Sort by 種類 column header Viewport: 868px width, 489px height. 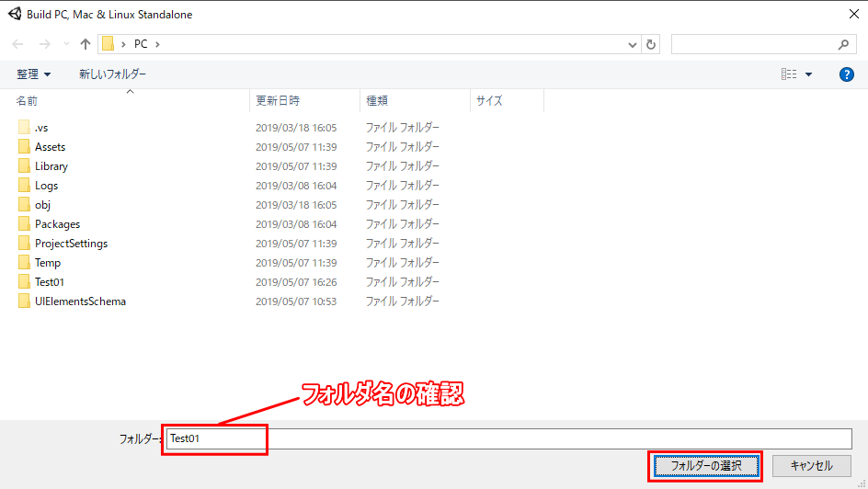377,101
